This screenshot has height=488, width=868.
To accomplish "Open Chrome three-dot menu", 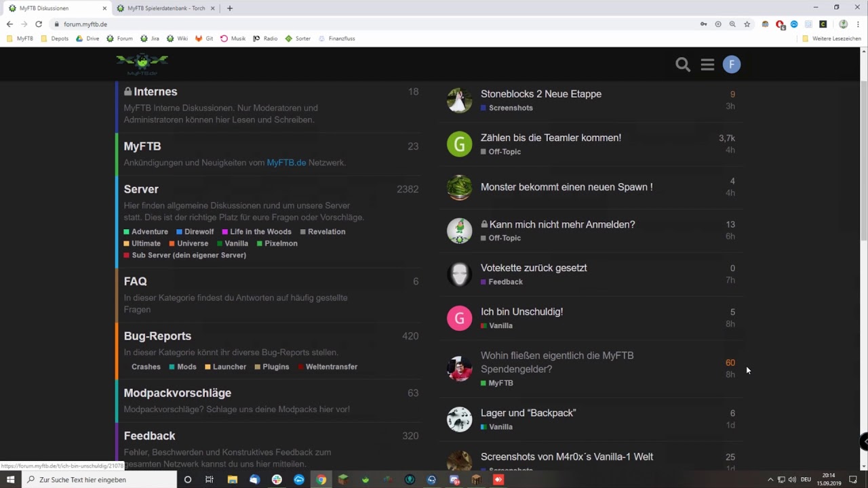I will point(858,24).
